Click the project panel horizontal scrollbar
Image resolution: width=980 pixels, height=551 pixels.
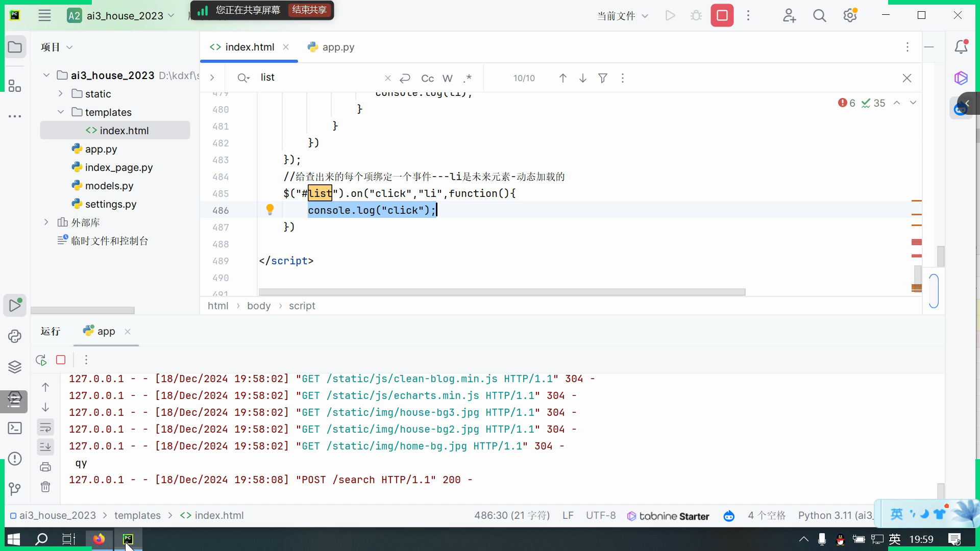click(x=83, y=310)
